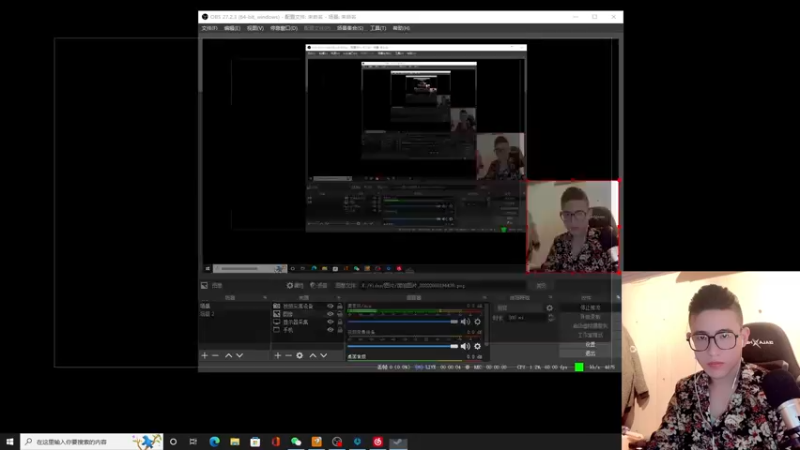Toggle lock of 显示器采集 source
This screenshot has width=800, height=450.
(x=340, y=322)
